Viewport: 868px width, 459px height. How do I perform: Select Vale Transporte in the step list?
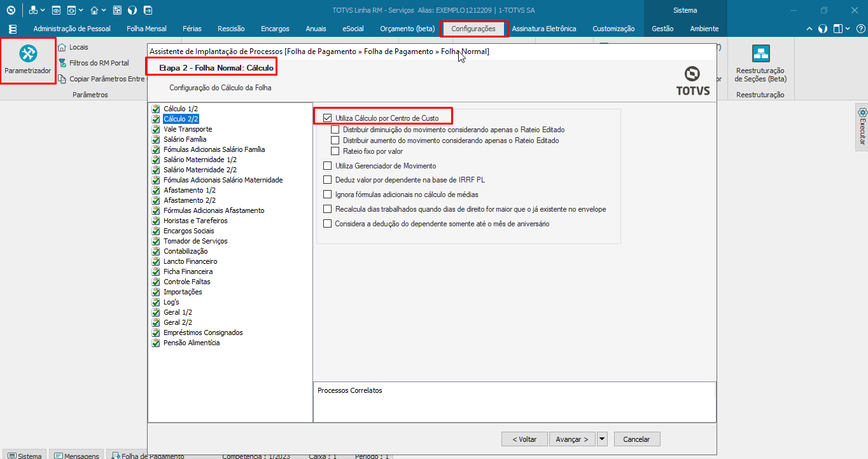(188, 129)
